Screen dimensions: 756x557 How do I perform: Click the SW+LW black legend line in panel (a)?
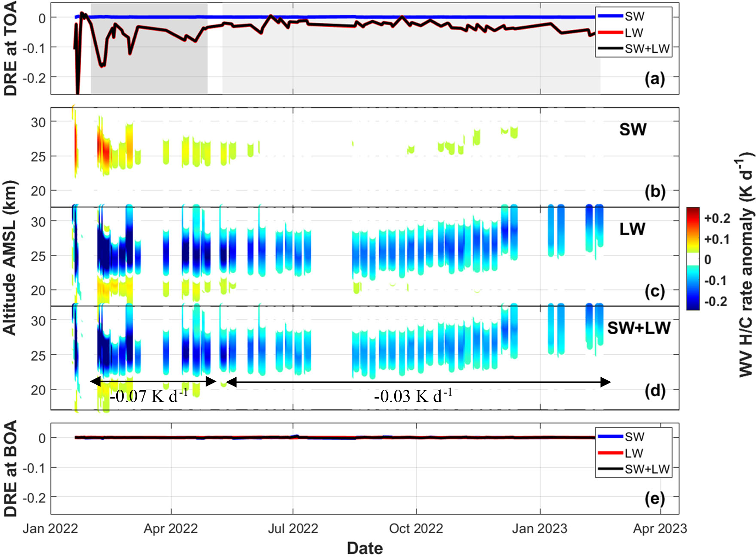[x=610, y=48]
